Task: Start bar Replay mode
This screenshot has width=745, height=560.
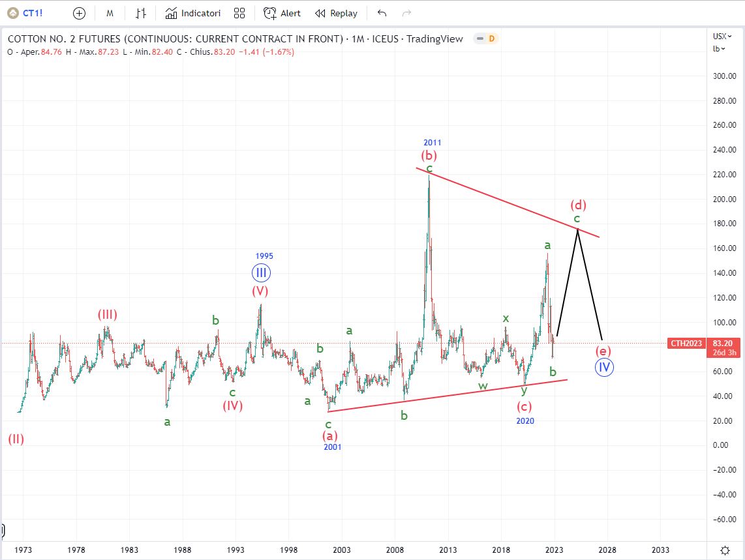Action: click(x=337, y=13)
